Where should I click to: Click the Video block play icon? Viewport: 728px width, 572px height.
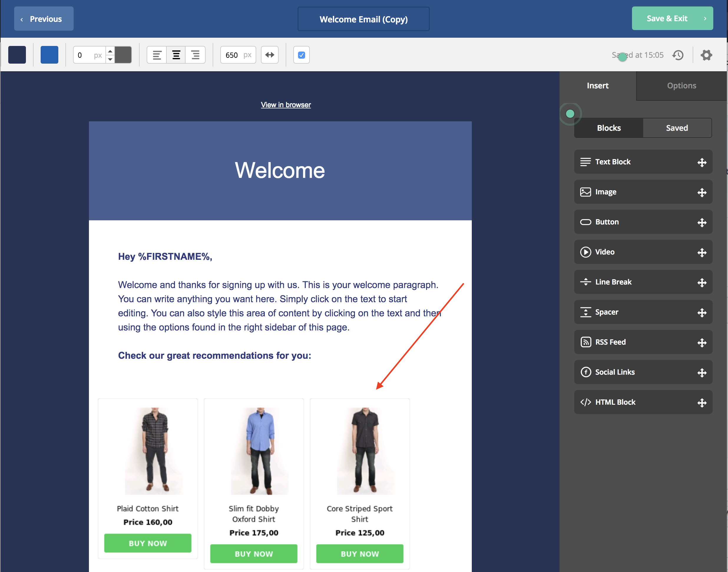pos(585,252)
